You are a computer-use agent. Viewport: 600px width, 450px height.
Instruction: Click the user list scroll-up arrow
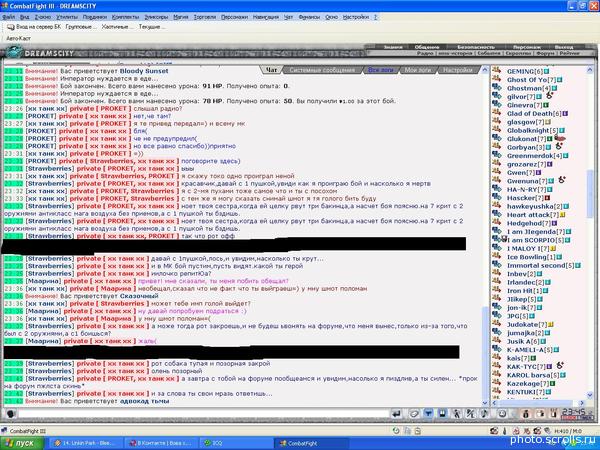click(x=589, y=70)
